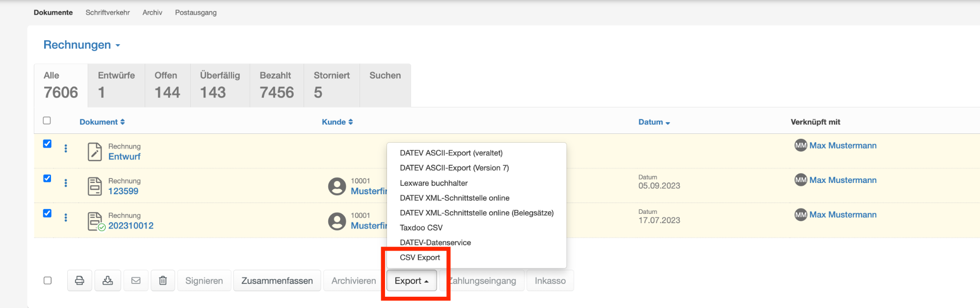Viewport: 980px width, 308px height.
Task: Open three-dot menu for invoice 202310012
Action: coord(66,217)
